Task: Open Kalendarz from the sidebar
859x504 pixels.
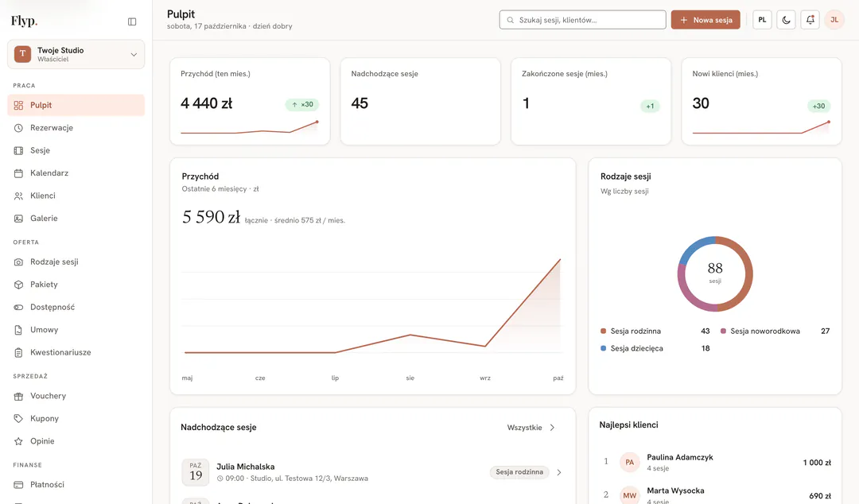Action: [x=76, y=173]
